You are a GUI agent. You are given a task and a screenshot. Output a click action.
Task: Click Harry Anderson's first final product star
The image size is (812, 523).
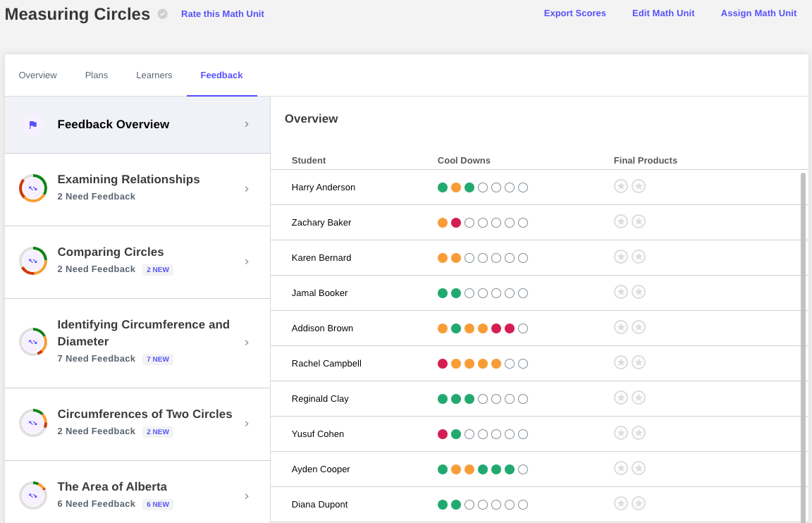pyautogui.click(x=621, y=186)
